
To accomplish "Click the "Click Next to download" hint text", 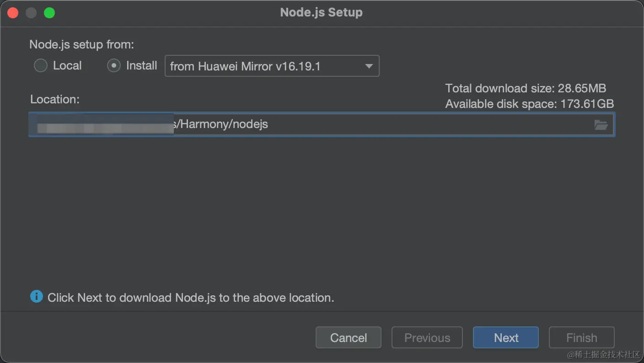I will [x=191, y=298].
